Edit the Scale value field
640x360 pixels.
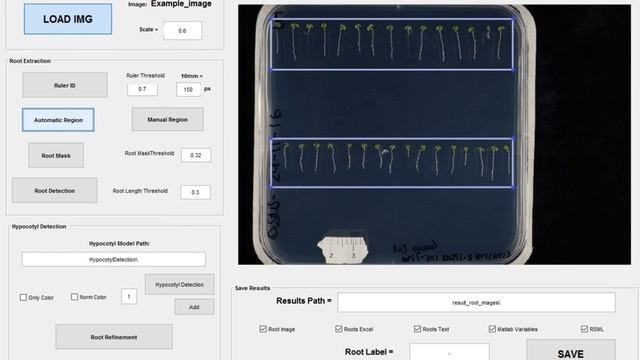pos(182,31)
